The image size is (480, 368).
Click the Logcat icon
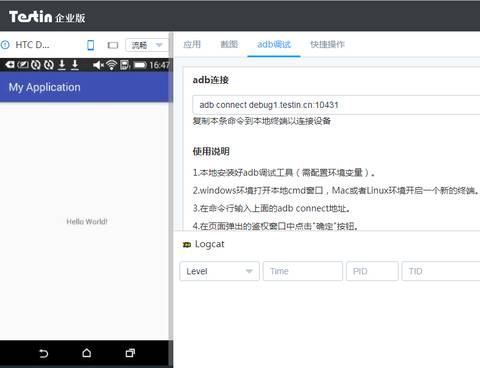coord(187,245)
